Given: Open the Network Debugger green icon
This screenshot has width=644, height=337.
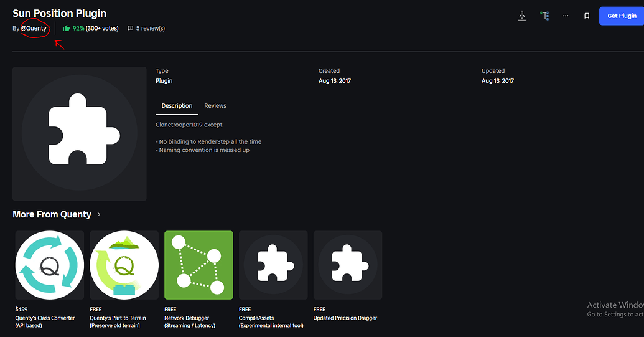Looking at the screenshot, I should [198, 265].
